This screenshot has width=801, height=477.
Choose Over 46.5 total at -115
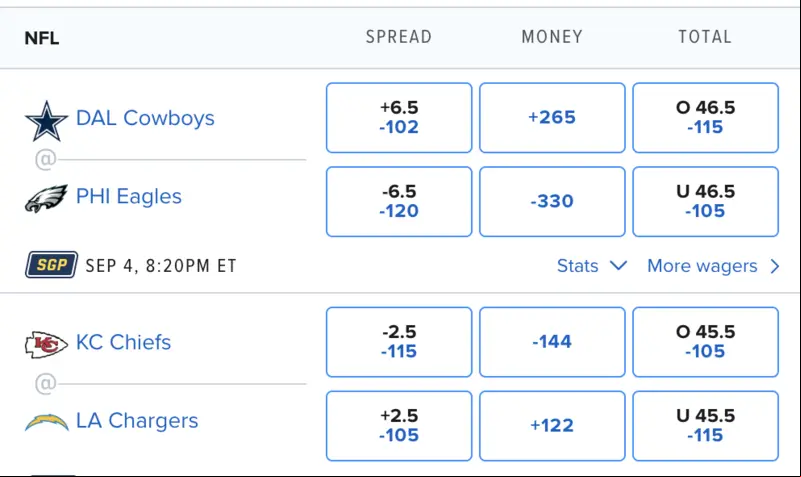click(705, 117)
